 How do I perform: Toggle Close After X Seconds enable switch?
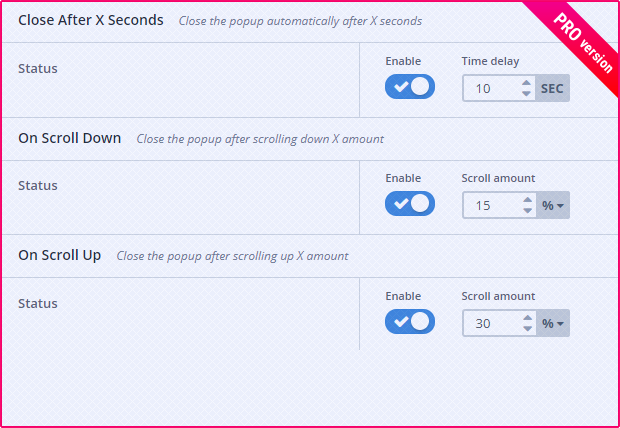tap(410, 87)
